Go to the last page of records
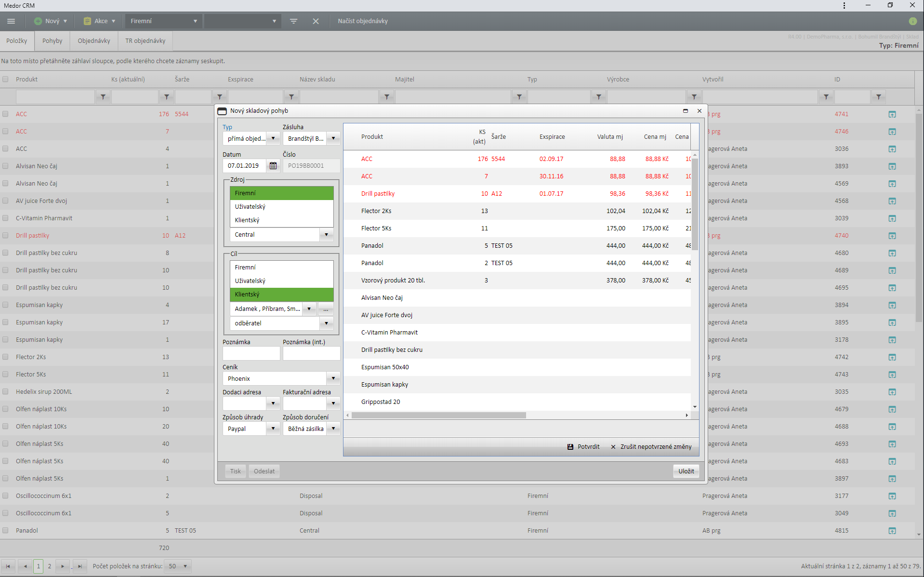Viewport: 924px width, 577px height. 80,566
